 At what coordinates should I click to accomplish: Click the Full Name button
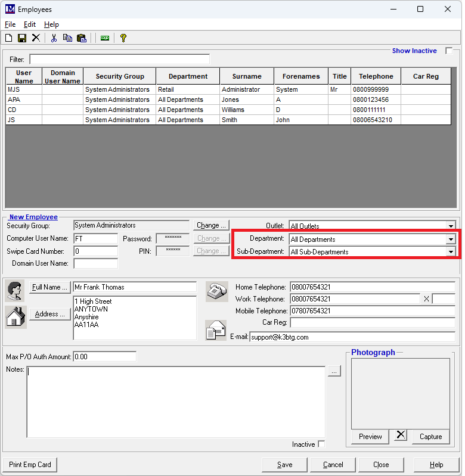point(50,287)
